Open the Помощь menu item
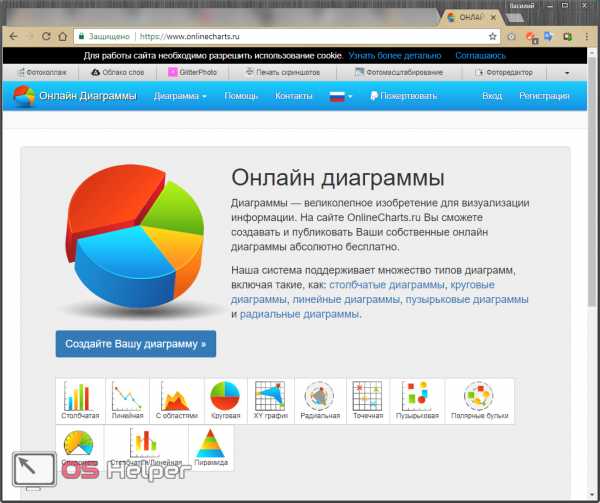600x503 pixels. (241, 96)
